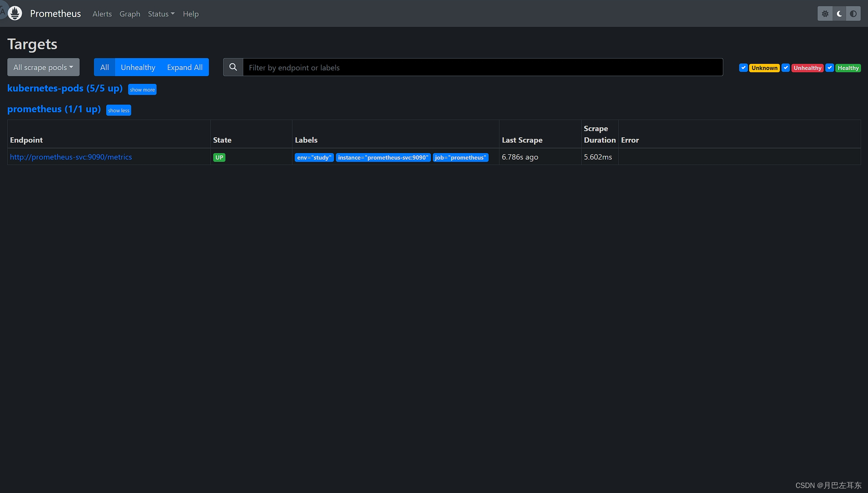The height and width of the screenshot is (493, 868).
Task: Focus the filter by endpoint or labels field
Action: click(483, 67)
